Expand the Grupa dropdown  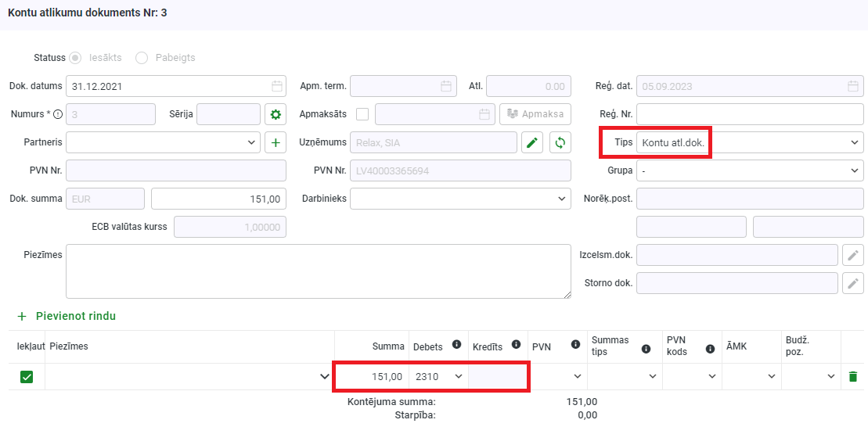point(750,170)
